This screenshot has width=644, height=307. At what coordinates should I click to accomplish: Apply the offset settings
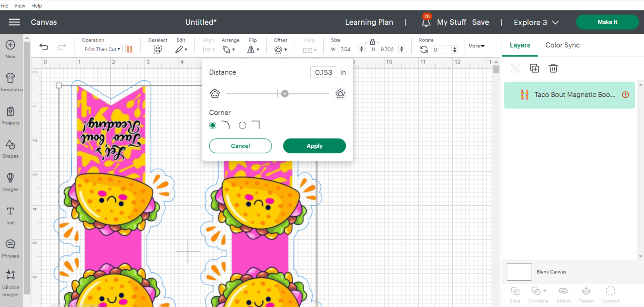pyautogui.click(x=314, y=146)
